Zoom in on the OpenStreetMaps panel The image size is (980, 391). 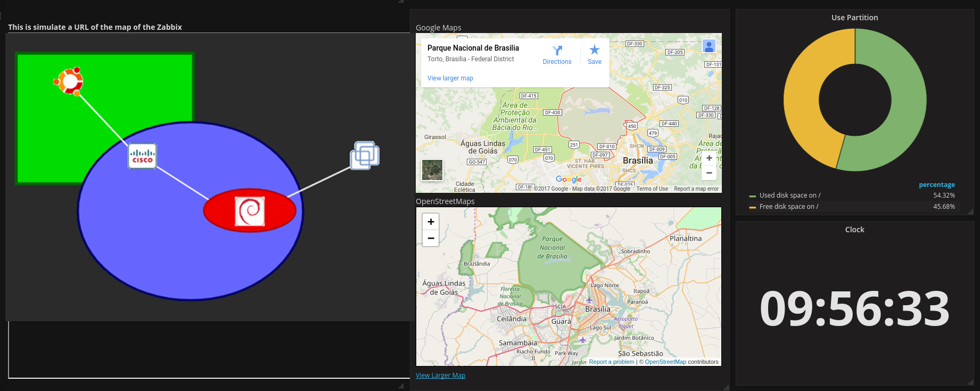[431, 222]
